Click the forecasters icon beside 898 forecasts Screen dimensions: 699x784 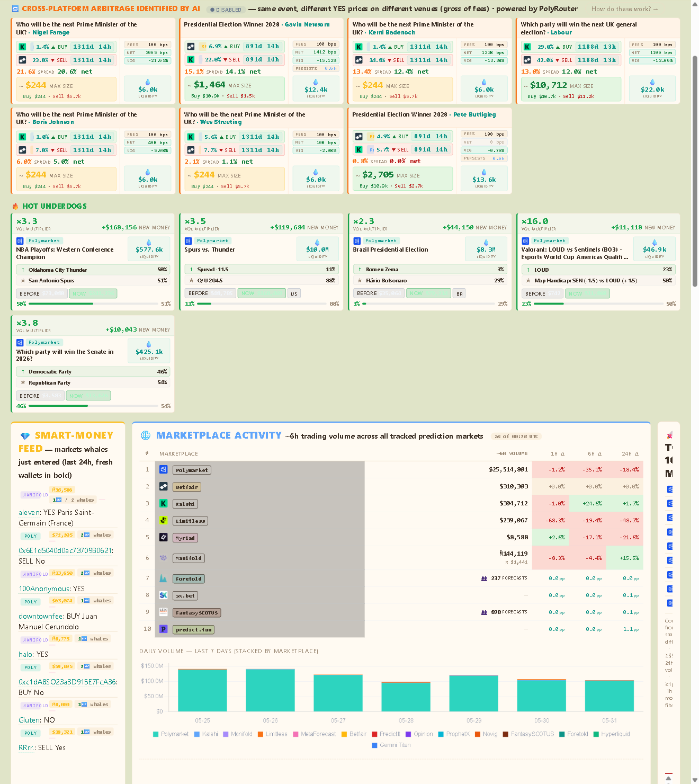pyautogui.click(x=484, y=612)
